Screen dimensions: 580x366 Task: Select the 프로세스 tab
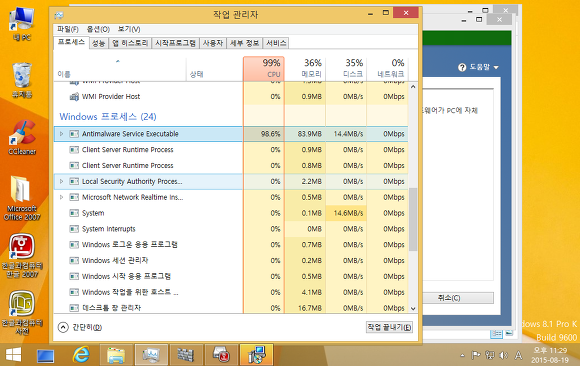72,42
